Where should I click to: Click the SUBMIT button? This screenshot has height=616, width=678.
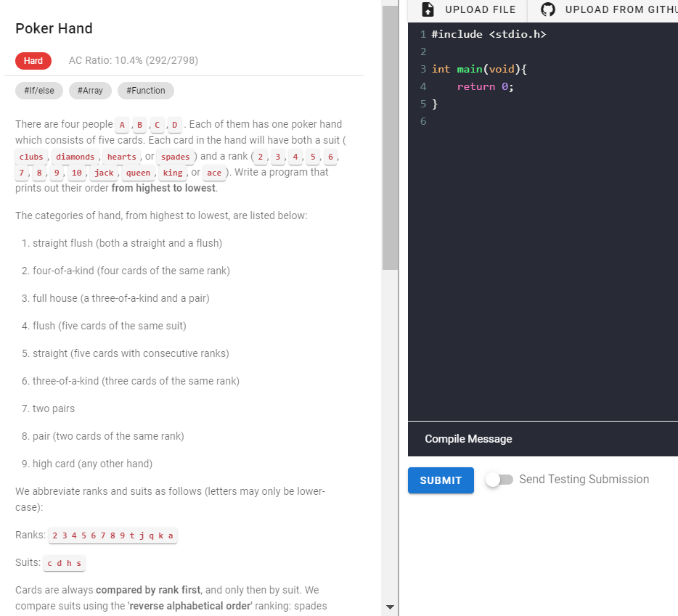[441, 480]
